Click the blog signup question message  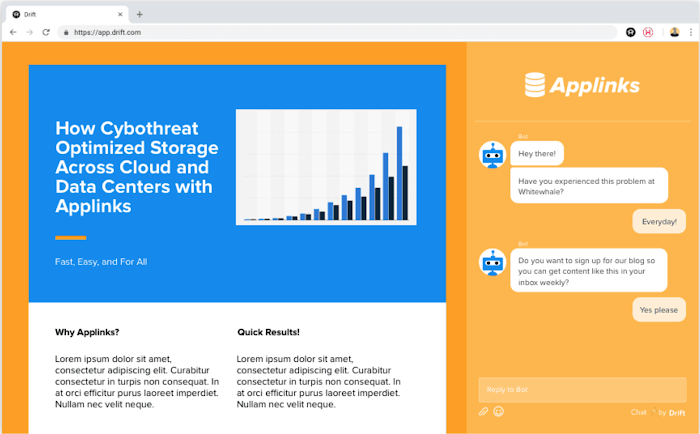click(589, 271)
